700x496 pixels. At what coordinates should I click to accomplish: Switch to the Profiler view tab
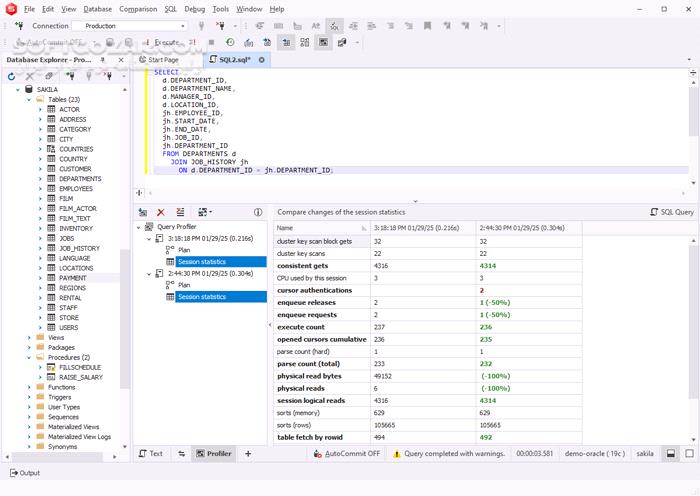coord(214,454)
